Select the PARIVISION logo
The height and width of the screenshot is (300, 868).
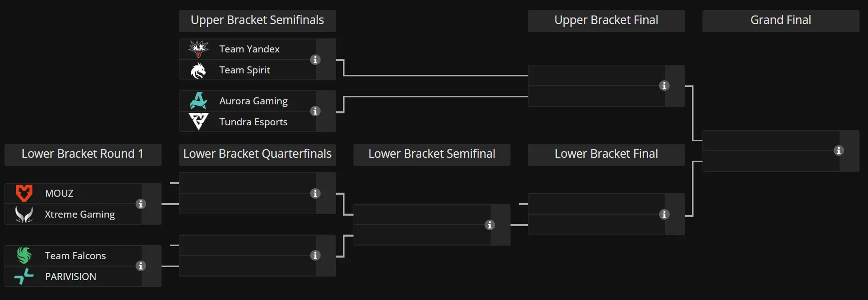pos(23,276)
